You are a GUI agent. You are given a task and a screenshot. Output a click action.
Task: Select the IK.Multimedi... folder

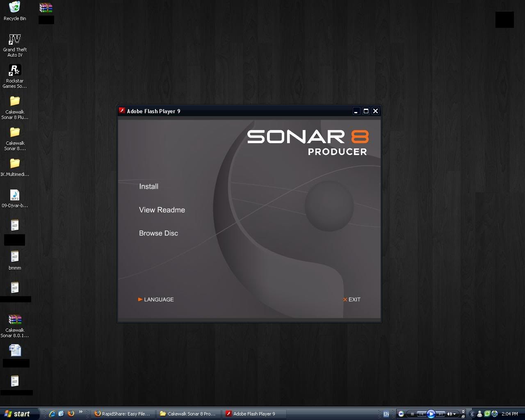tap(15, 167)
